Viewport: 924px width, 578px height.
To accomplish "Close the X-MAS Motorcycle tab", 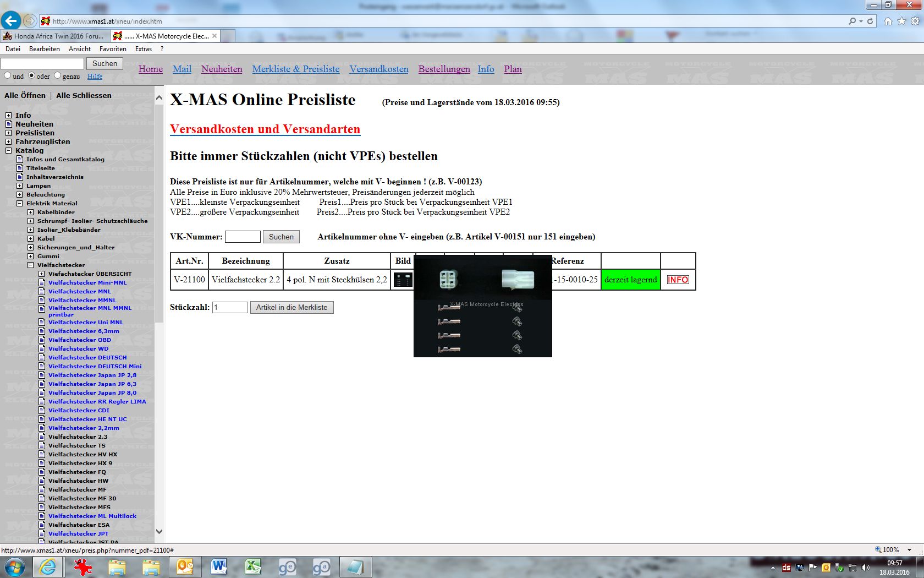I will click(215, 36).
